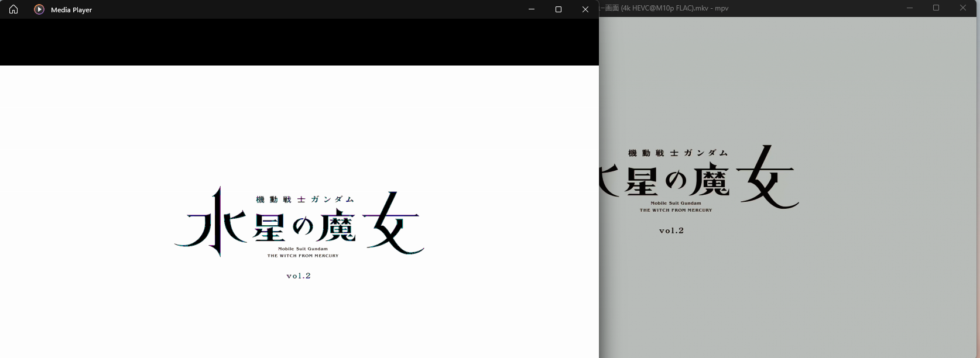Close the Media Player window
Image resolution: width=980 pixels, height=358 pixels.
585,9
